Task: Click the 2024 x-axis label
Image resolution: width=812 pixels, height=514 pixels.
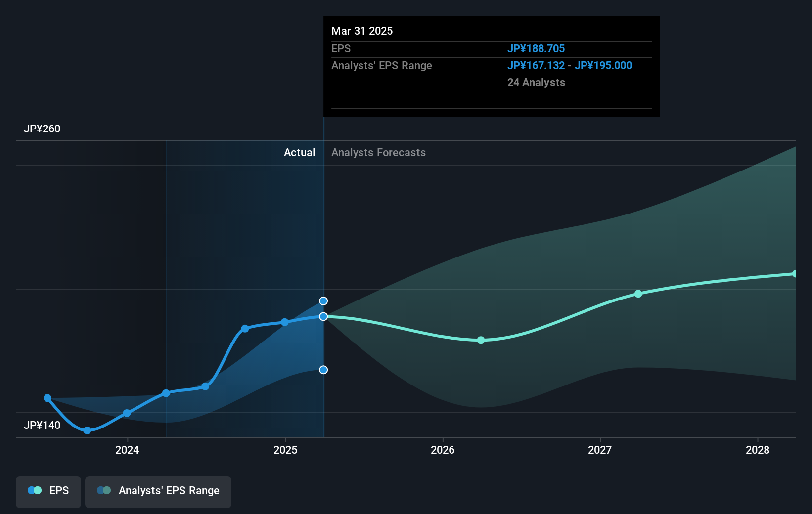Action: (127, 450)
